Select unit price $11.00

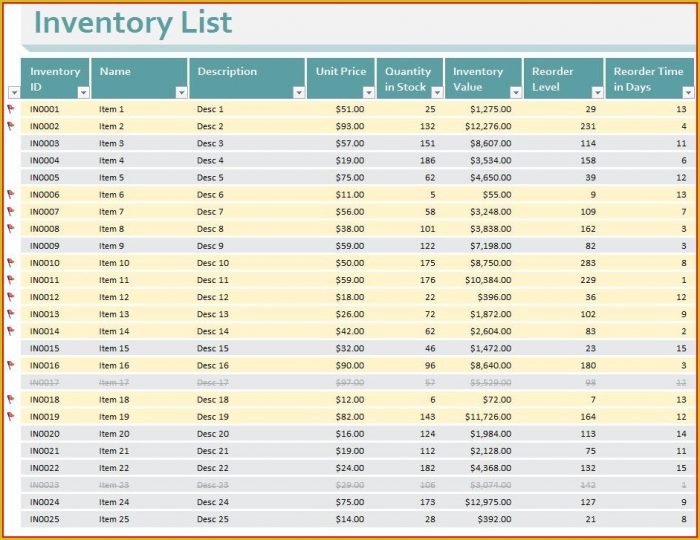click(350, 195)
